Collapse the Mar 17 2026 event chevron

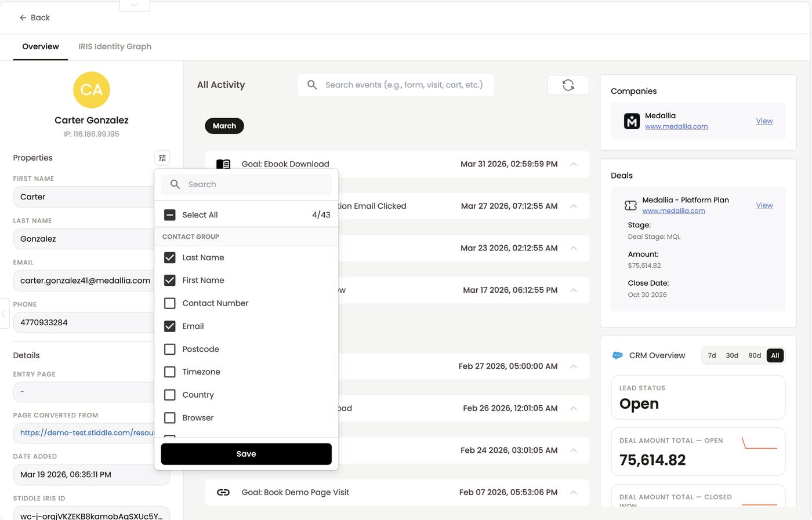coord(574,290)
